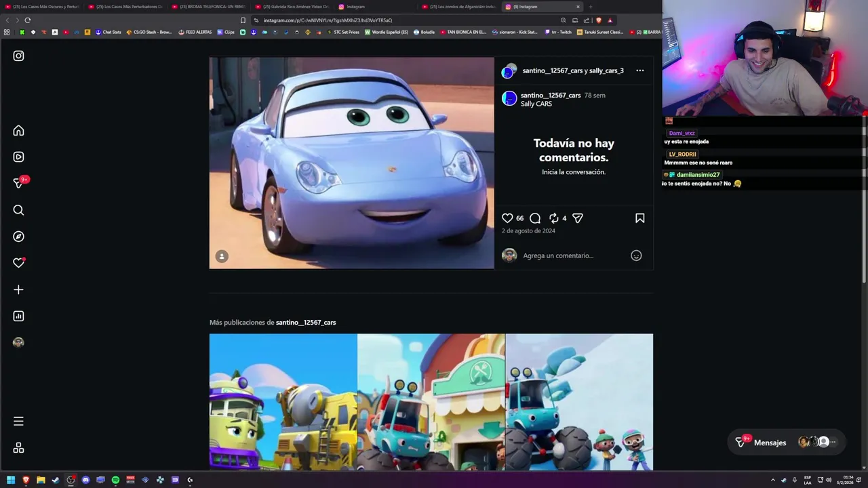View the 66 likes count

(x=519, y=218)
